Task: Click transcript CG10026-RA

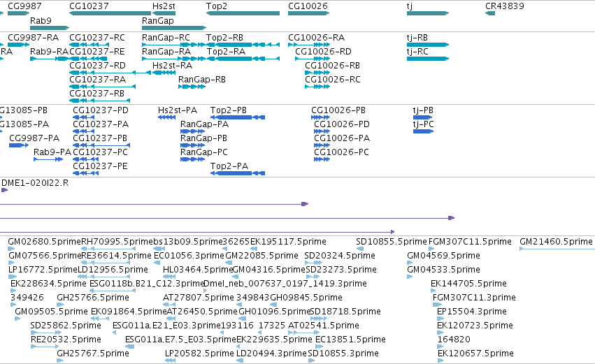Action: (x=308, y=45)
